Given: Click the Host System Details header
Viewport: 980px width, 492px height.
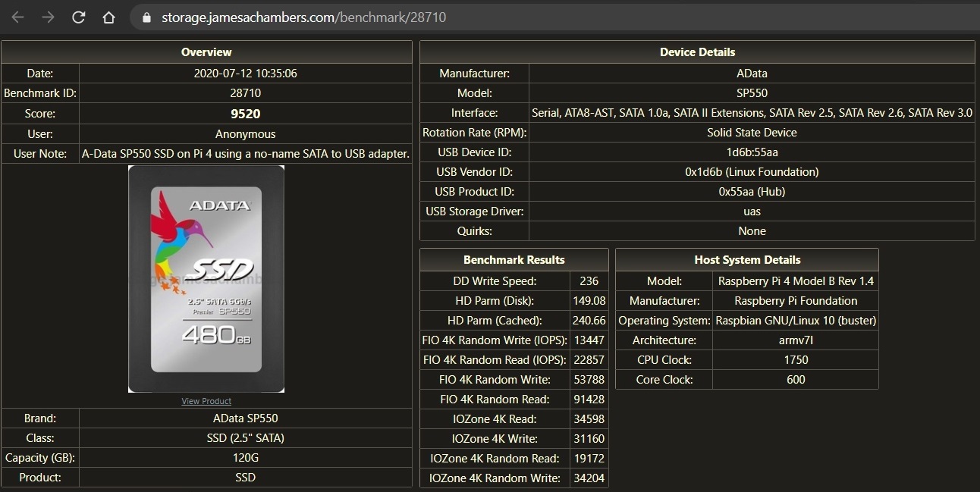Looking at the screenshot, I should click(747, 260).
